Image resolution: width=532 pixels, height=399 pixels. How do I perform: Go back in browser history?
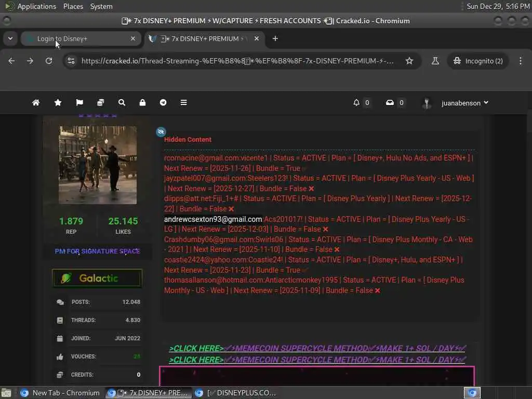point(11,61)
